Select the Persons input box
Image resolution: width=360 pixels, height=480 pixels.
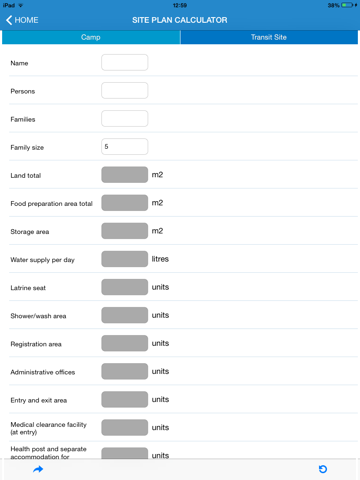125,91
